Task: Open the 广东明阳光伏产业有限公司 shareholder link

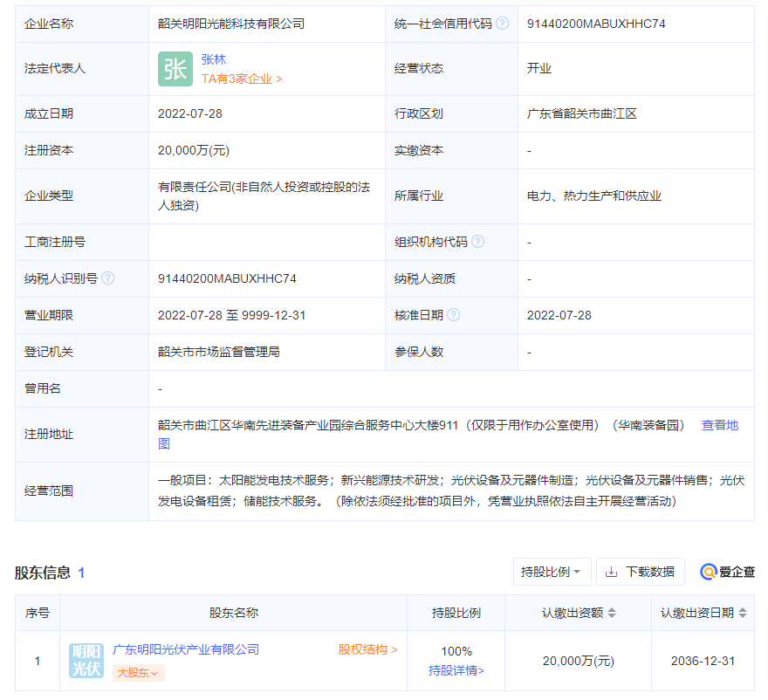Action: (186, 649)
